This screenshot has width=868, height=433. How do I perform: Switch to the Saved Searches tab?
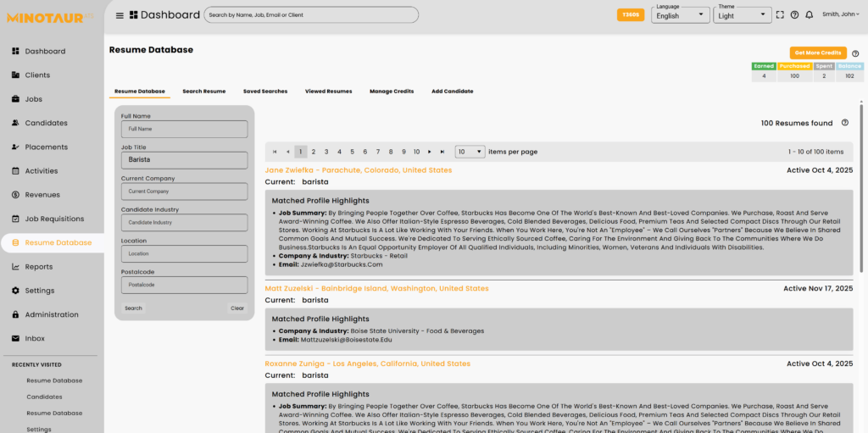point(264,91)
